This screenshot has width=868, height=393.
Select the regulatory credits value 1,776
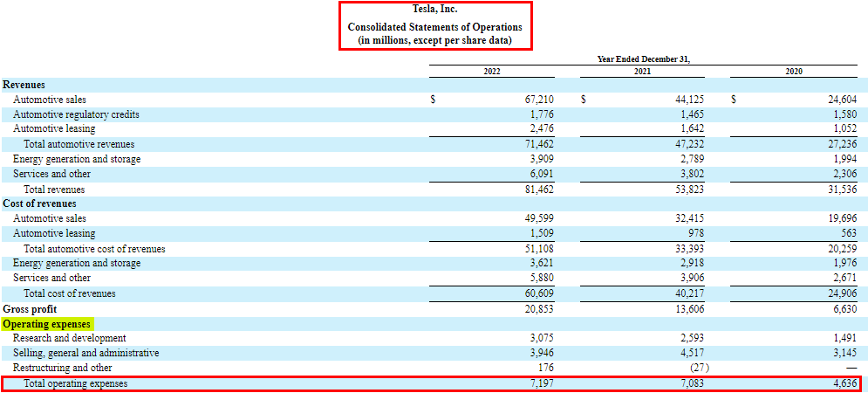click(542, 114)
